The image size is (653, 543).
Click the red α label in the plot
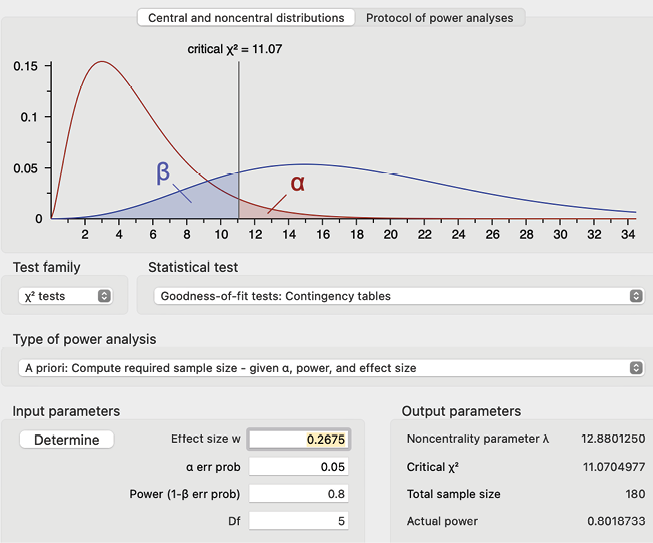coord(297,183)
